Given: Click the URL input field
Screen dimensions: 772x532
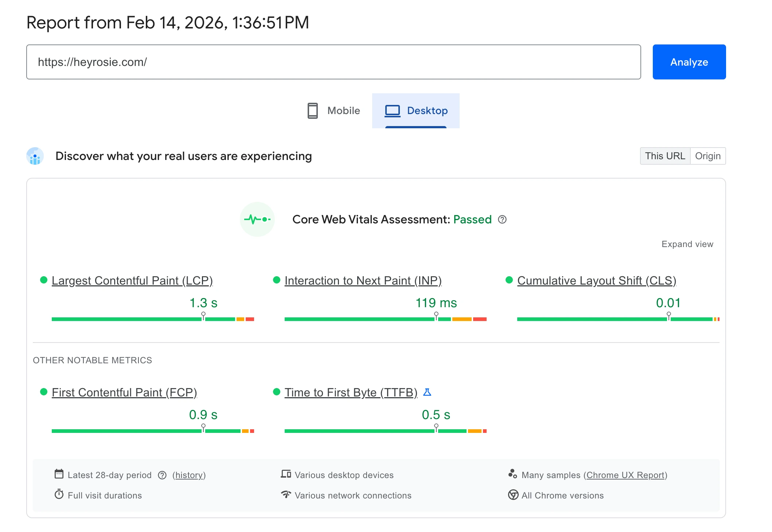Looking at the screenshot, I should point(333,62).
